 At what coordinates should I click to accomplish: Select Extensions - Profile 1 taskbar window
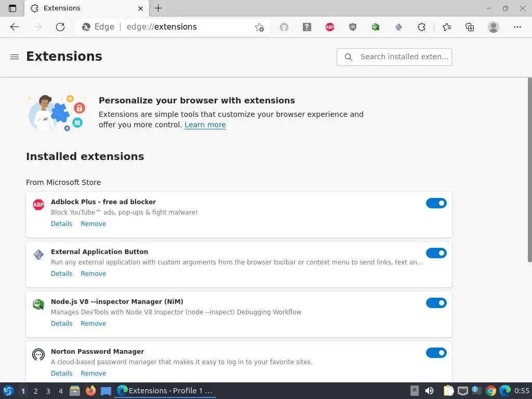(x=165, y=391)
